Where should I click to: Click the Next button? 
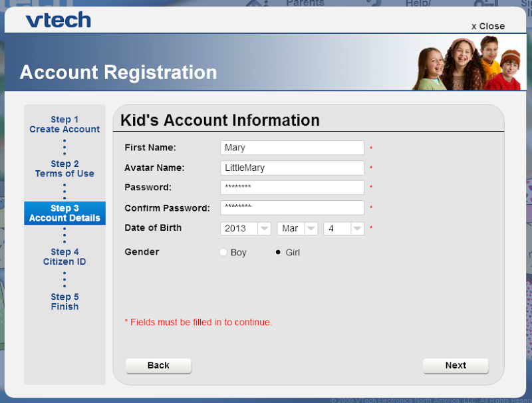point(456,366)
